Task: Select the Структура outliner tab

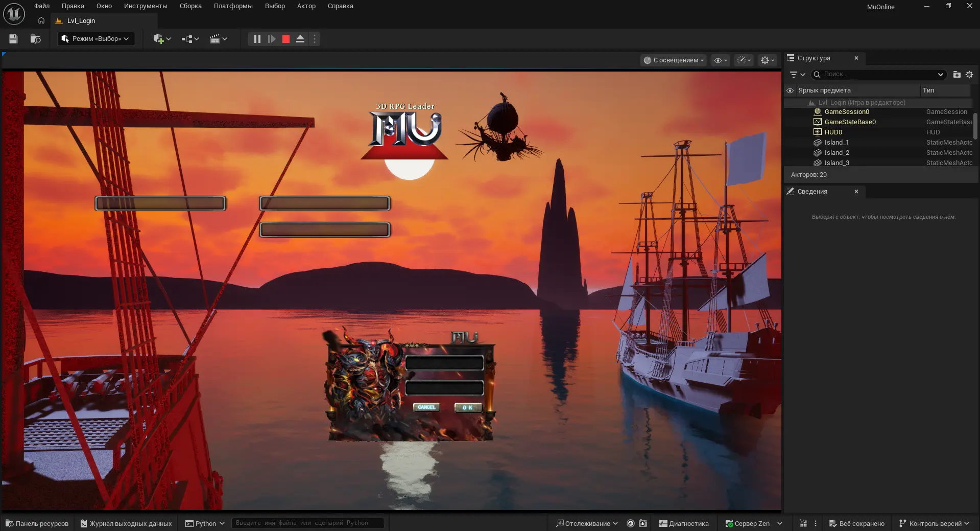Action: pyautogui.click(x=814, y=58)
